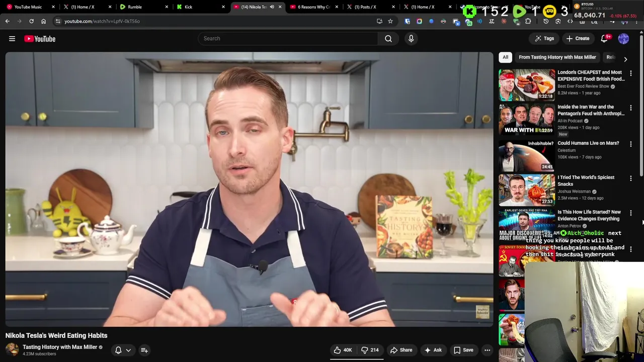Go back with the browser back arrow
Screen dimensions: 644x362
click(x=7, y=21)
